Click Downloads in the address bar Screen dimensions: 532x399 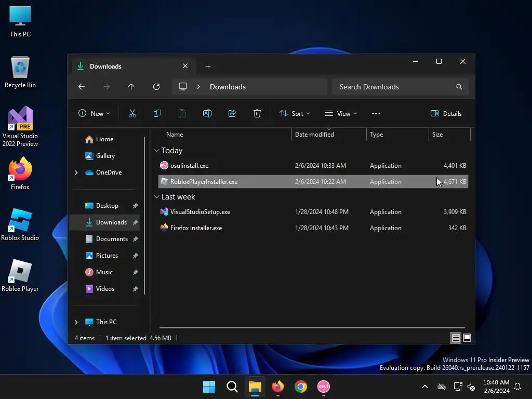(x=228, y=87)
